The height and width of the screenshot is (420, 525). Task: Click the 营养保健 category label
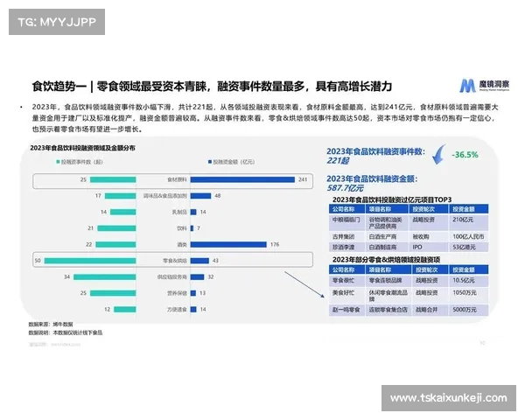click(x=177, y=293)
